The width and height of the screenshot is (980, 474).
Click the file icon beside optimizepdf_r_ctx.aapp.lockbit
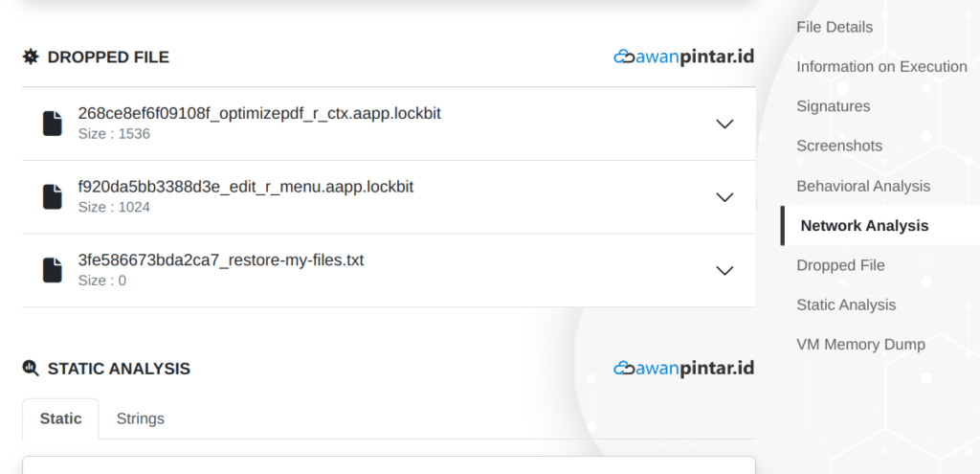coord(53,124)
